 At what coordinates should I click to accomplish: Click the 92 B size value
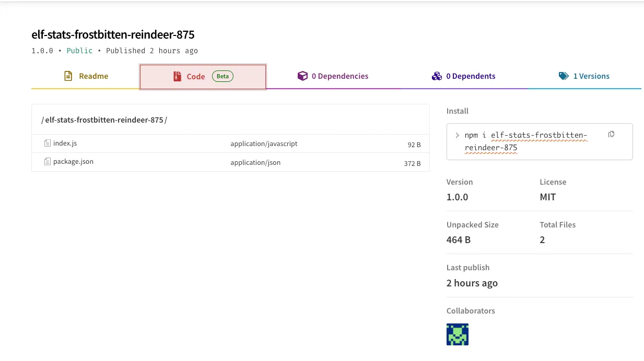pos(414,145)
